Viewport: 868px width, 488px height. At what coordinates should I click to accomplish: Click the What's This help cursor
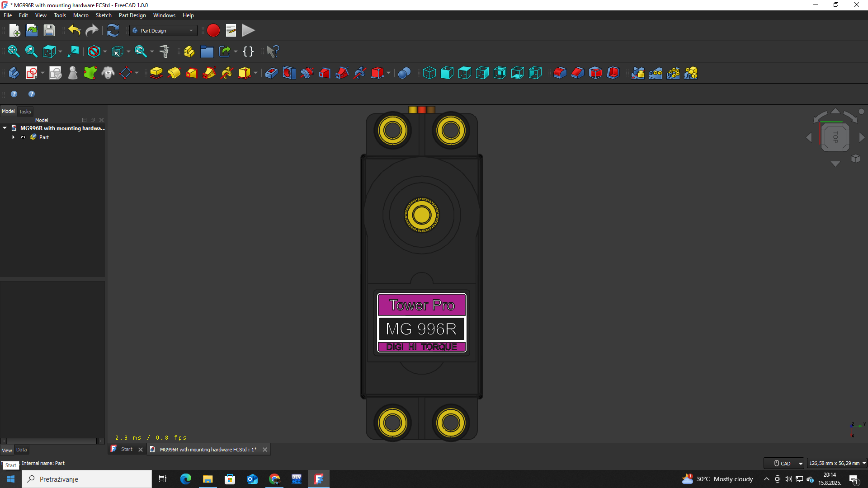click(273, 52)
